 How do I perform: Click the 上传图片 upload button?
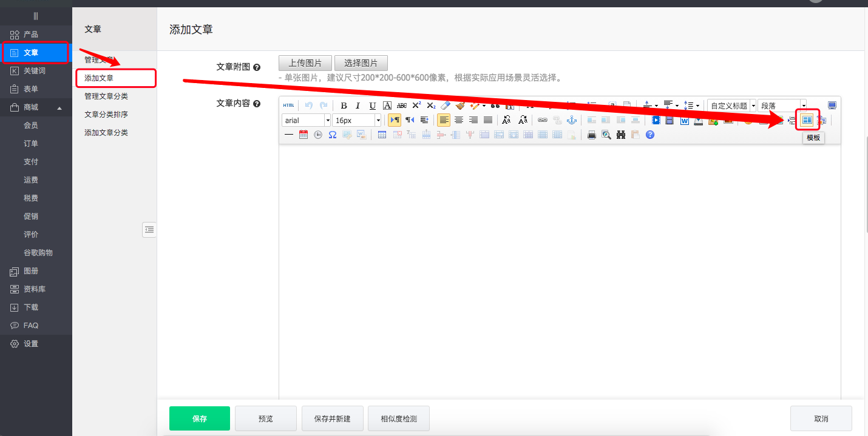click(x=305, y=63)
